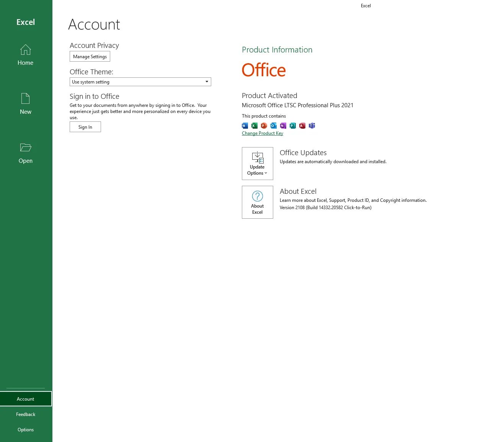Click the Version 2108 build text
The width and height of the screenshot is (504, 442).
326,208
